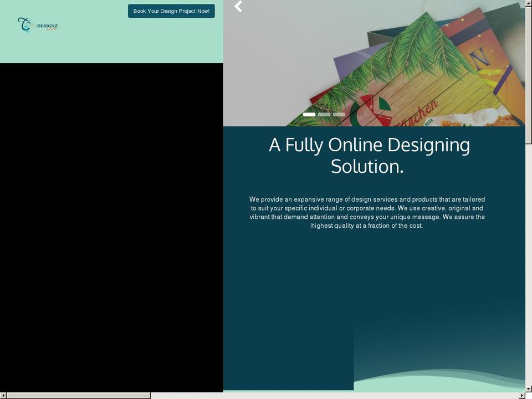Click the vertical scrollbar down arrow
The image size is (532, 399).
(x=529, y=389)
